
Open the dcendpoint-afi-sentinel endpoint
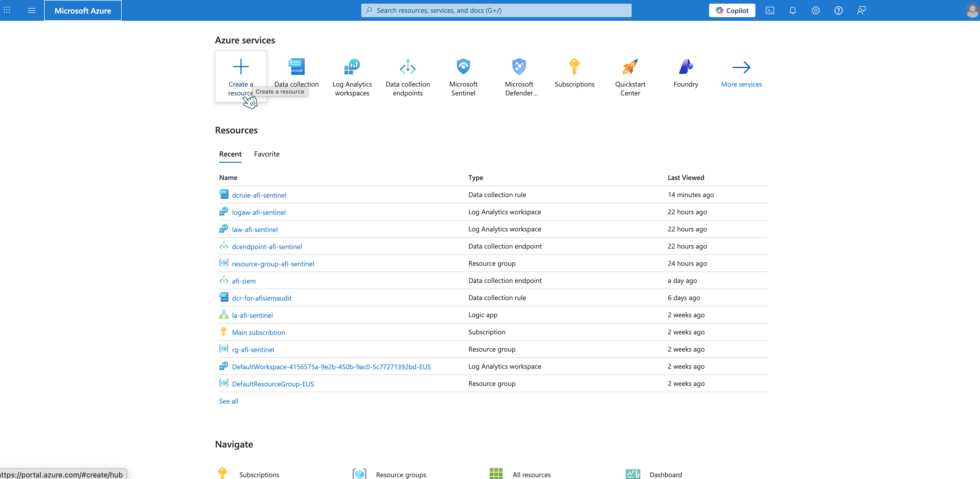[x=267, y=247]
